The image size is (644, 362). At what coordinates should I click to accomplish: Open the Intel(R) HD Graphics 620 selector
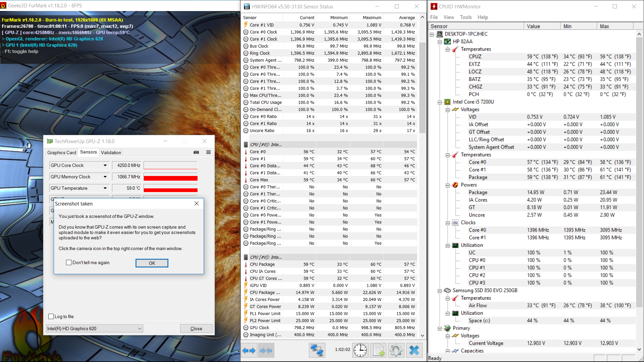pyautogui.click(x=95, y=328)
